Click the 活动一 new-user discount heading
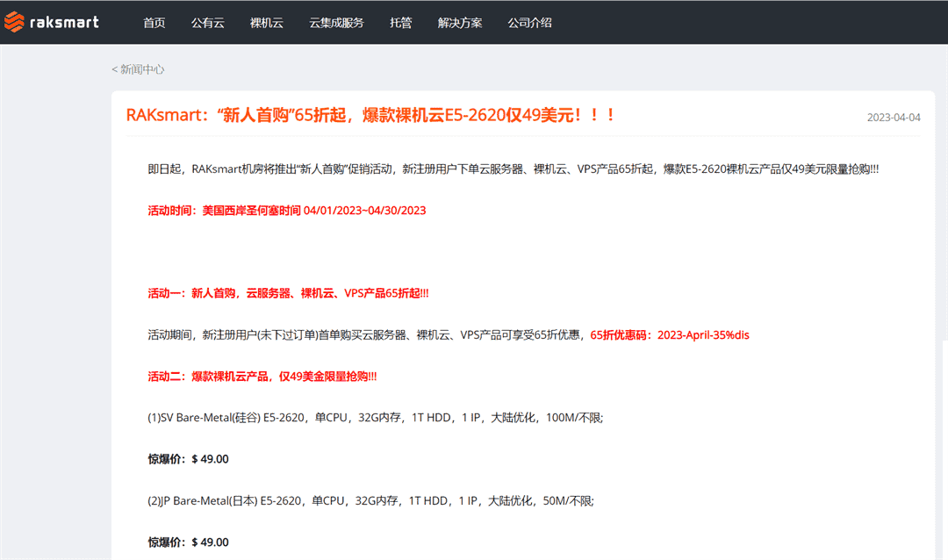Screen dimensions: 948x560 coord(288,293)
